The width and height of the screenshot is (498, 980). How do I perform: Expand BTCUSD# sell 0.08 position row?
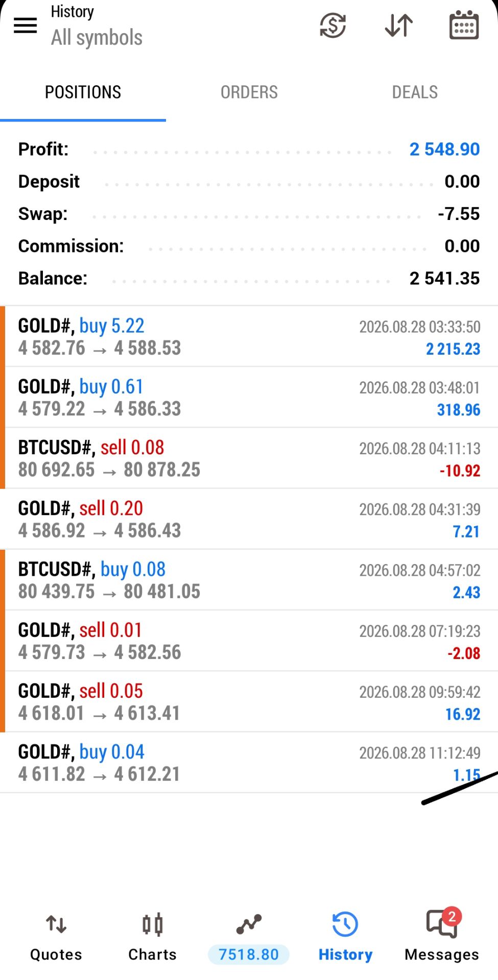click(x=249, y=458)
